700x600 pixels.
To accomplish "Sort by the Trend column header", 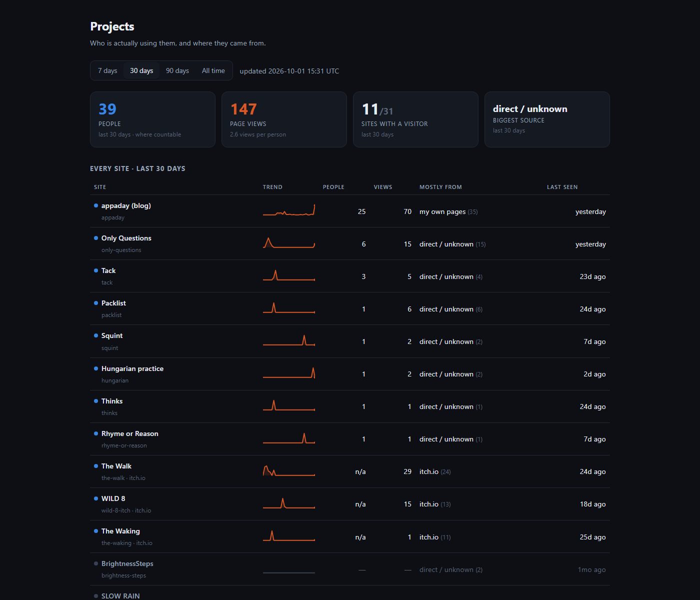I will click(x=272, y=187).
